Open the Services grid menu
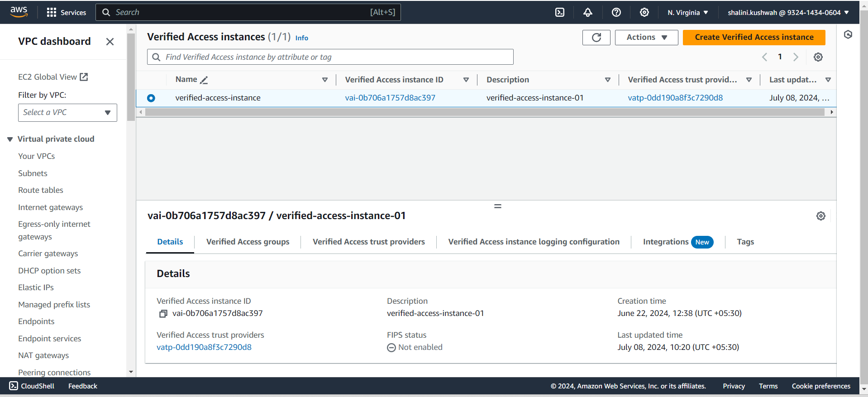 [66, 12]
